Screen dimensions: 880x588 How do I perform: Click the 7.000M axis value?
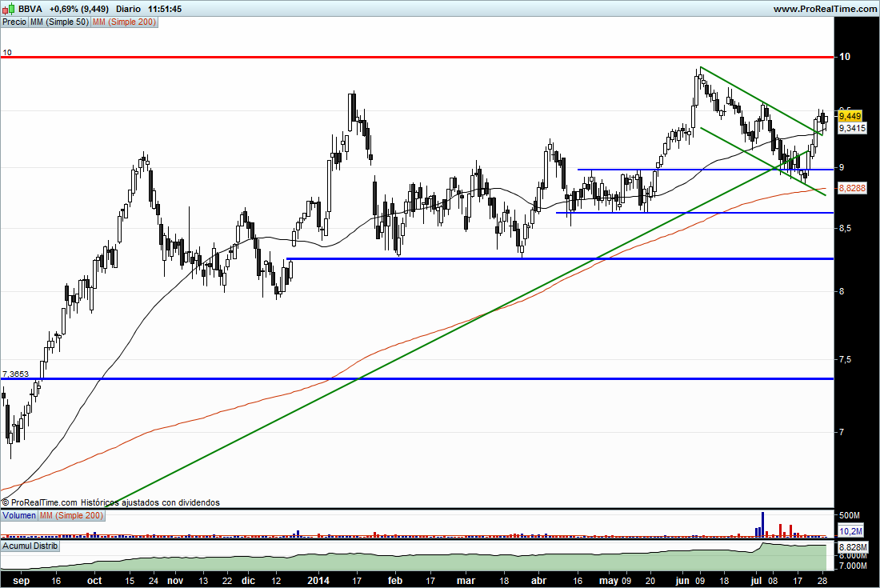(853, 566)
